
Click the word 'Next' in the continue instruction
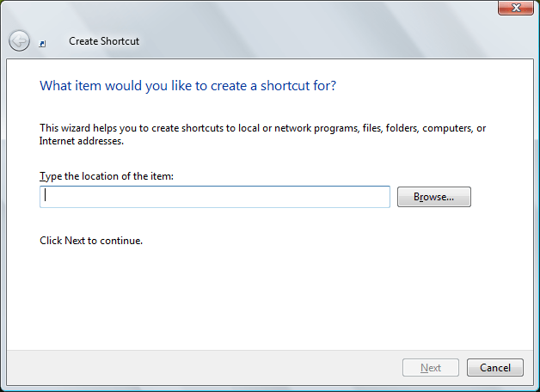point(75,241)
